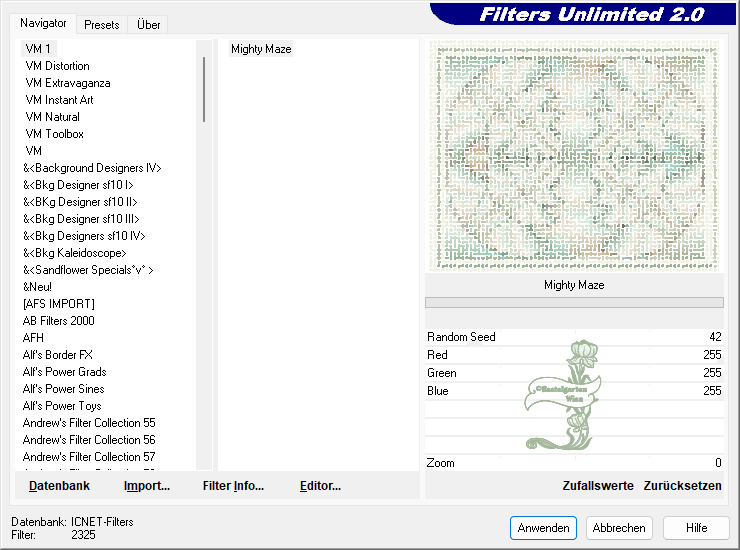Click the ICNET-Filters database name
Screen dimensions: 740x550
102,522
